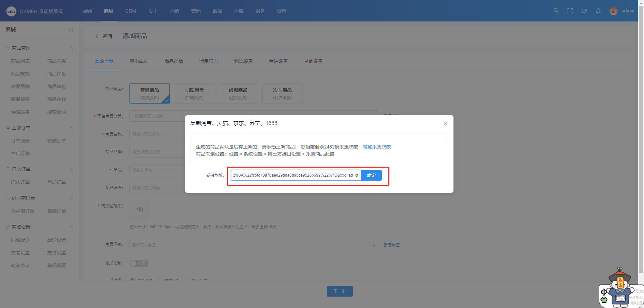Viewport: 644px width, 308px height.
Task: Select the 卡密/网盘 product type
Action: click(x=194, y=94)
